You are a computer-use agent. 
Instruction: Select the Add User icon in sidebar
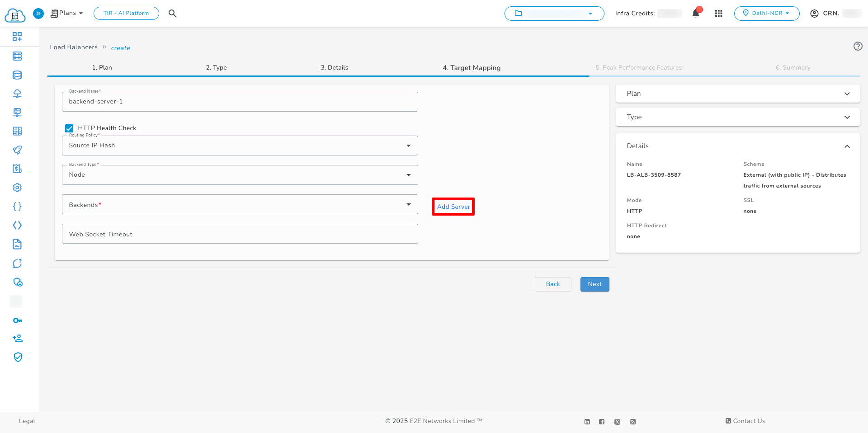(x=17, y=338)
